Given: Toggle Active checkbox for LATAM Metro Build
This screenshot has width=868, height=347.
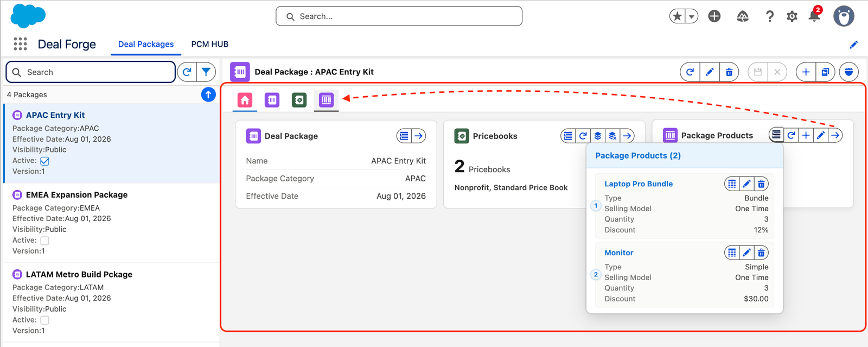Looking at the screenshot, I should click(x=45, y=320).
